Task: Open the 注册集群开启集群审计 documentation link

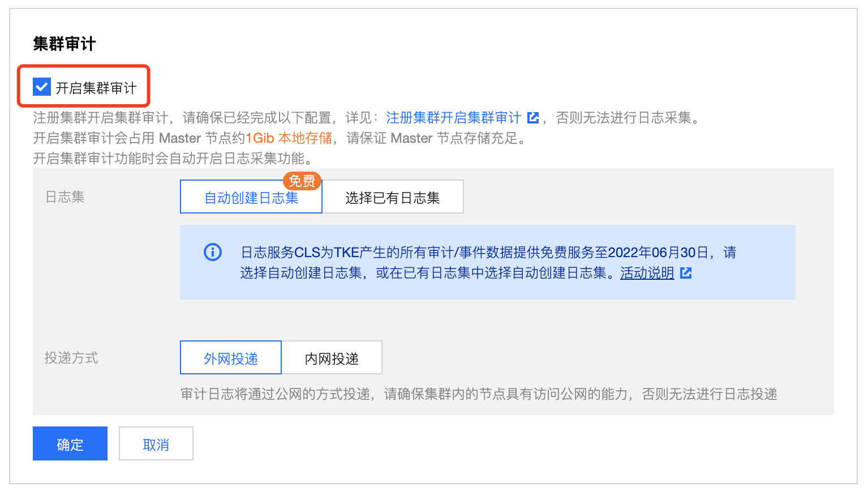Action: pos(453,118)
